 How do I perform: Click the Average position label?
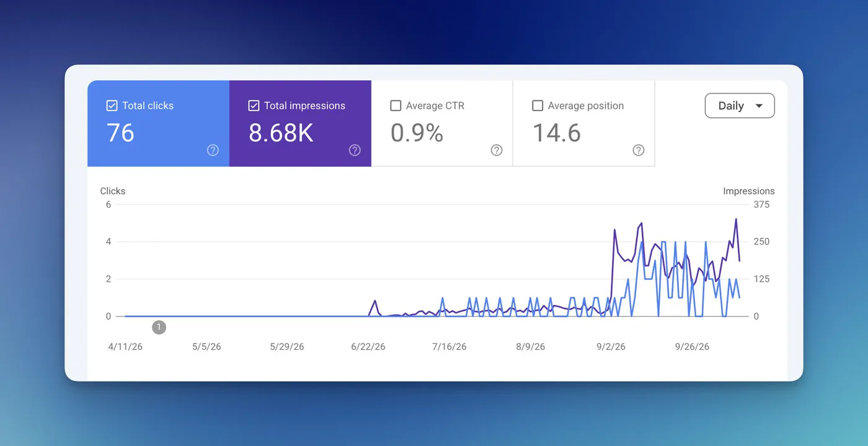586,106
